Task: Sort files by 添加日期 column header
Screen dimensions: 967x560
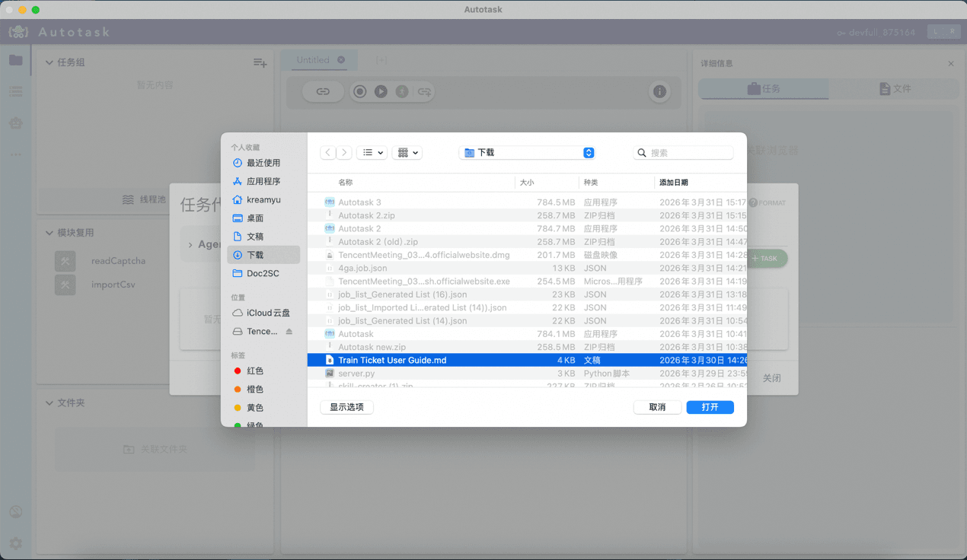Action: [674, 183]
